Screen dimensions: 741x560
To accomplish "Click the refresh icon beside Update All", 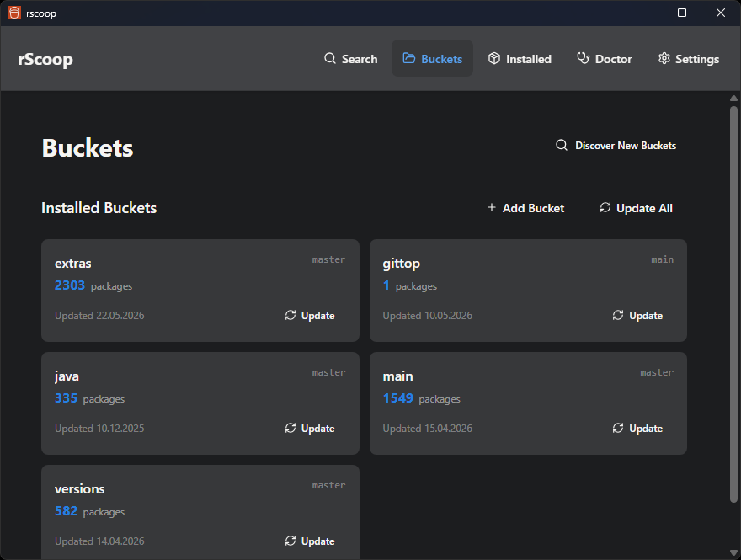I will point(605,207).
